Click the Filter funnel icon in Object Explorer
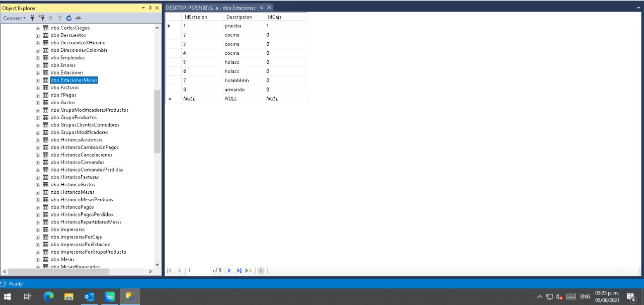 click(x=59, y=18)
